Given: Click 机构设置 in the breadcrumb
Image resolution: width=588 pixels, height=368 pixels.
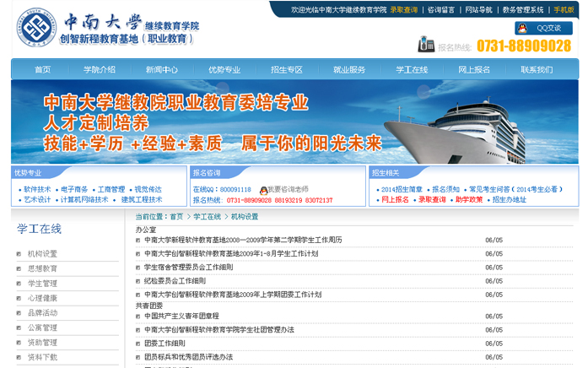Looking at the screenshot, I should click(x=245, y=216).
